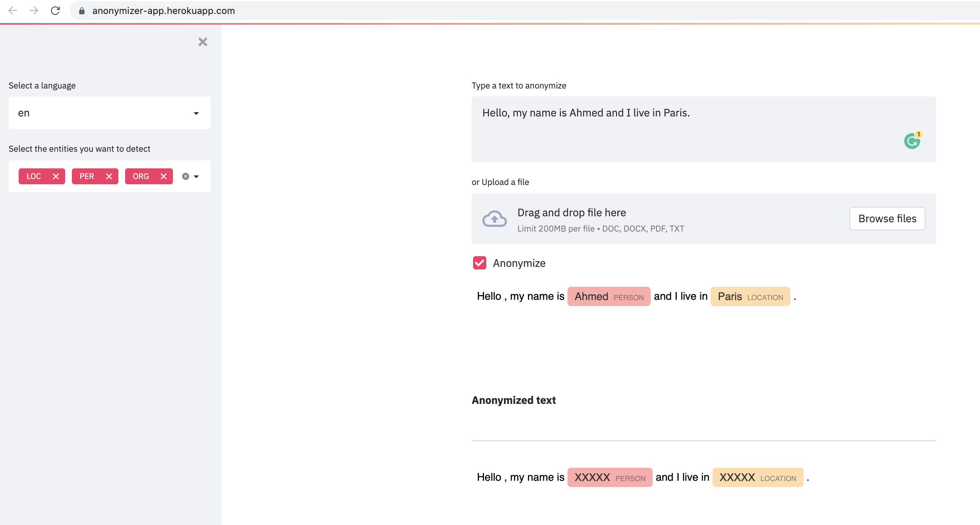Click the Browse files button
The image size is (980, 525).
click(x=887, y=218)
